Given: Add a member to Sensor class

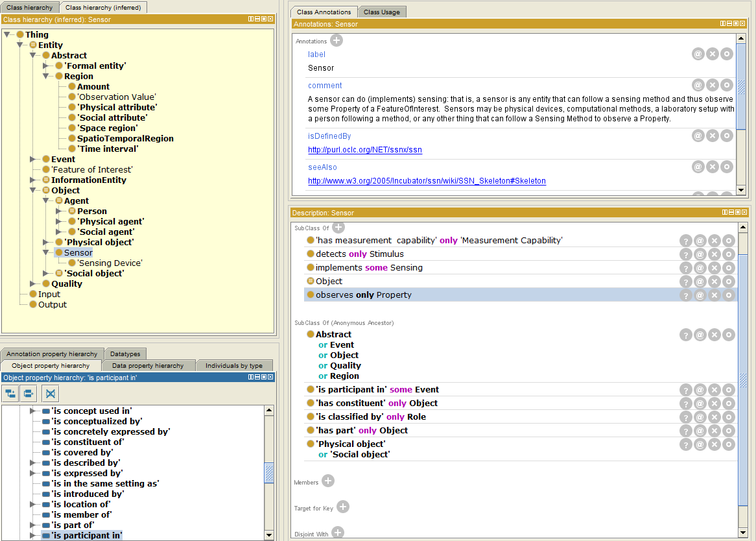Looking at the screenshot, I should [x=328, y=481].
